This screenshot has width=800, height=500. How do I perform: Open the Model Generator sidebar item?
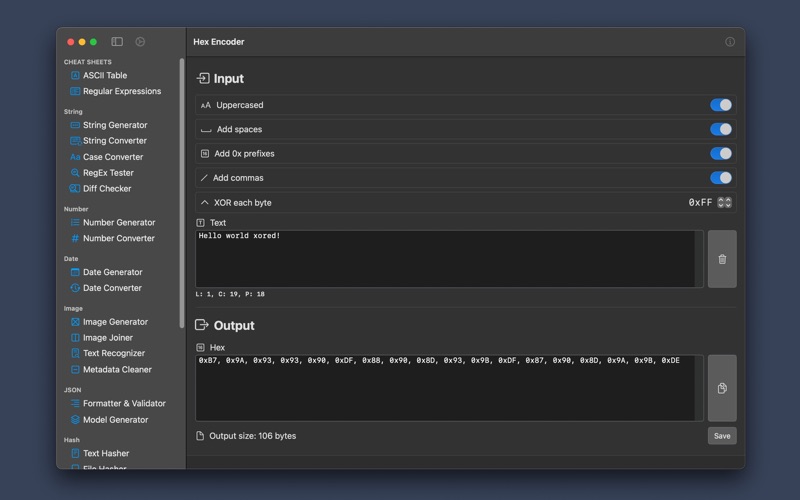(x=115, y=419)
